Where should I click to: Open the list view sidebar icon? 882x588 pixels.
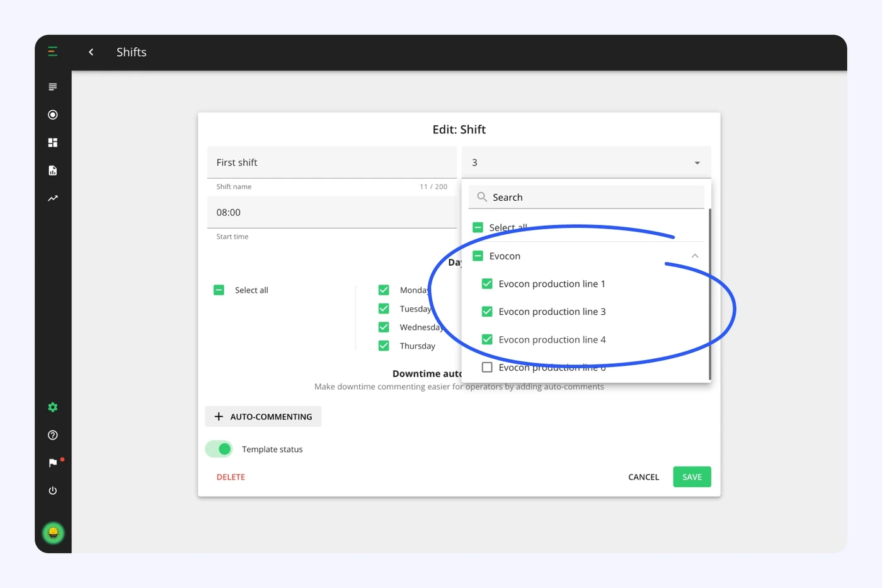[53, 87]
